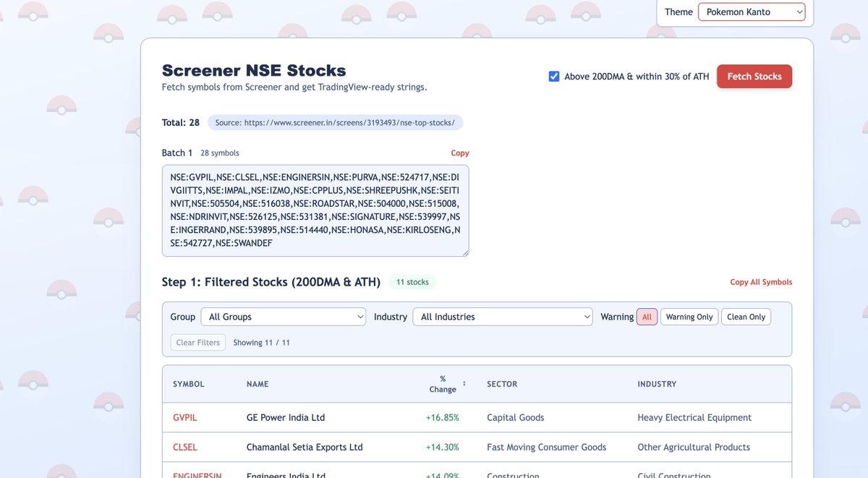868x478 pixels.
Task: Click the SECTOR column header
Action: pos(502,384)
